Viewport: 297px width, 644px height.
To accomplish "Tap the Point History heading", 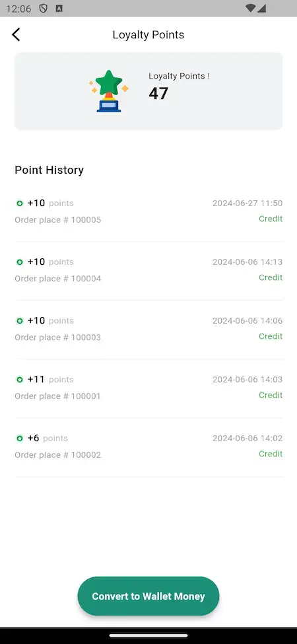I will tap(49, 170).
